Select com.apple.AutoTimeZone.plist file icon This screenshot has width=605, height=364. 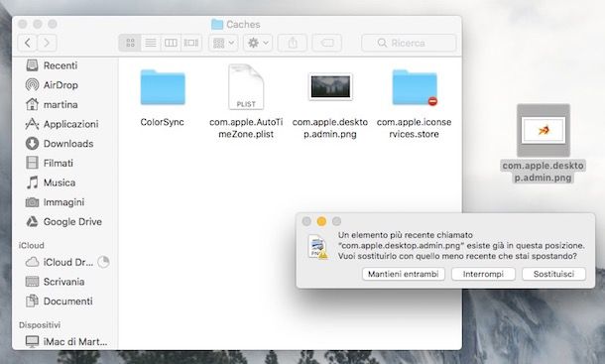246,87
